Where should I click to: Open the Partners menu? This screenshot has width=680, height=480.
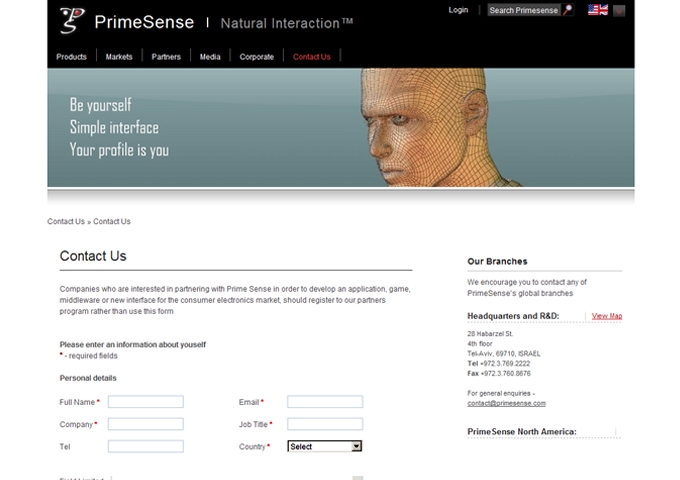166,57
